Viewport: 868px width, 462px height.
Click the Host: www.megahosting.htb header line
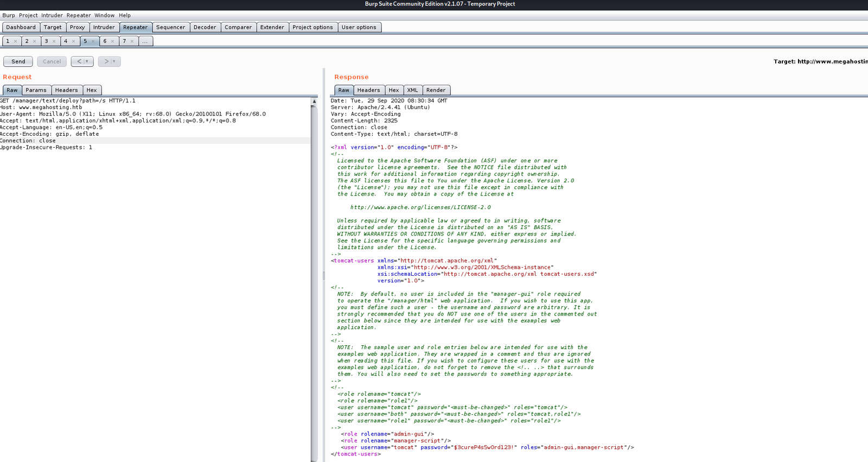pyautogui.click(x=41, y=107)
